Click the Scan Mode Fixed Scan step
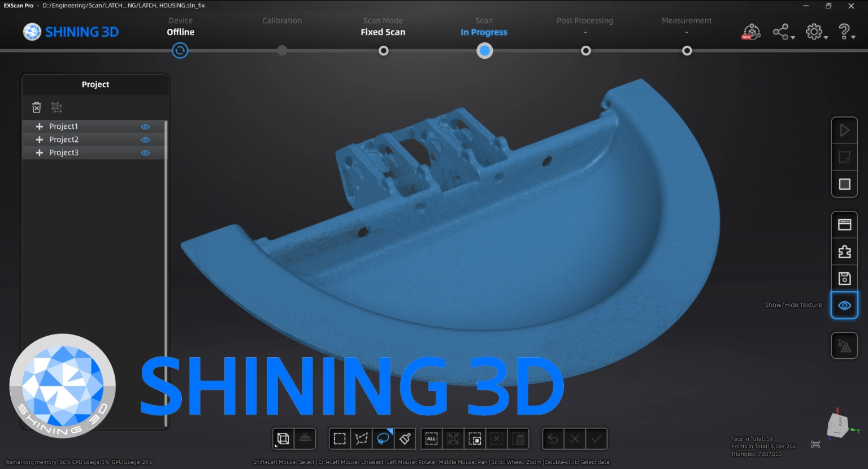 click(x=383, y=51)
